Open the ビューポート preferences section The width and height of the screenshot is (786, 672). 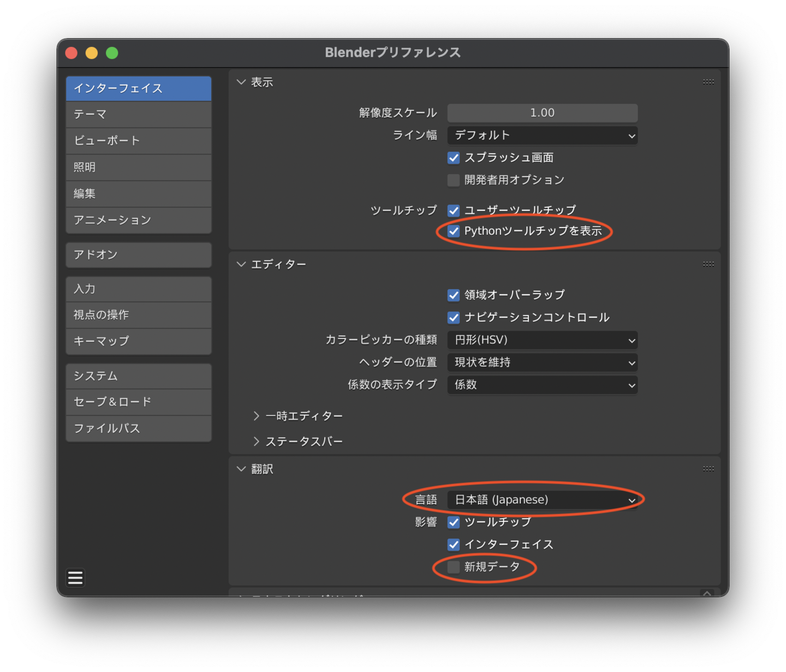point(138,141)
